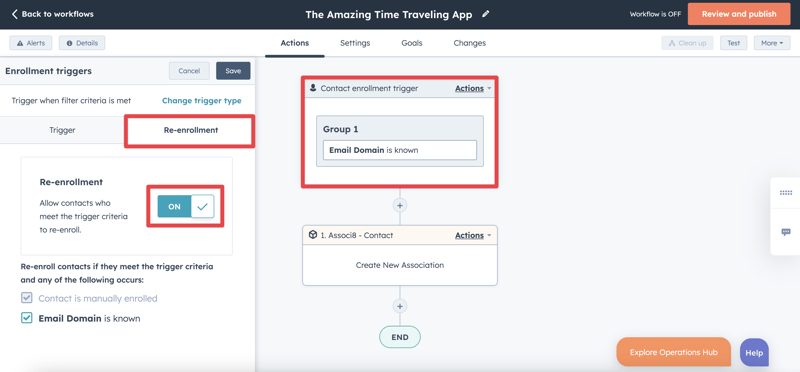
Task: Click the contact person icon in enrollment trigger
Action: (313, 88)
